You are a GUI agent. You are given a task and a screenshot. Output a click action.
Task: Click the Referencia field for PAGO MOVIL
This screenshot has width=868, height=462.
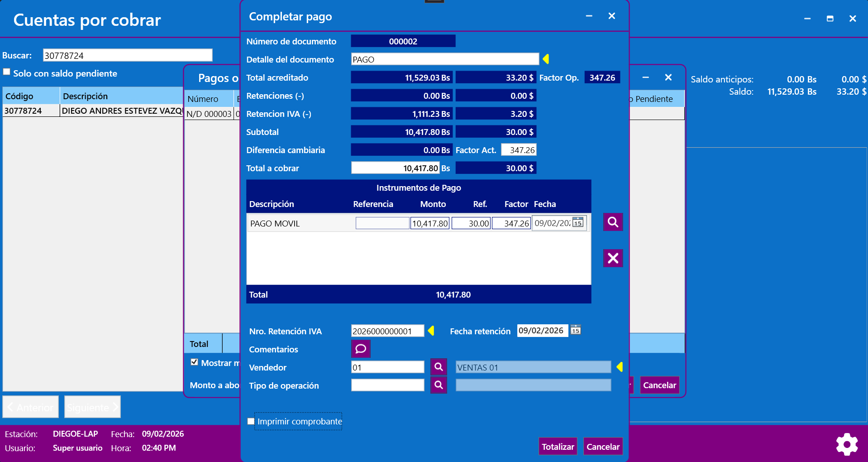382,223
